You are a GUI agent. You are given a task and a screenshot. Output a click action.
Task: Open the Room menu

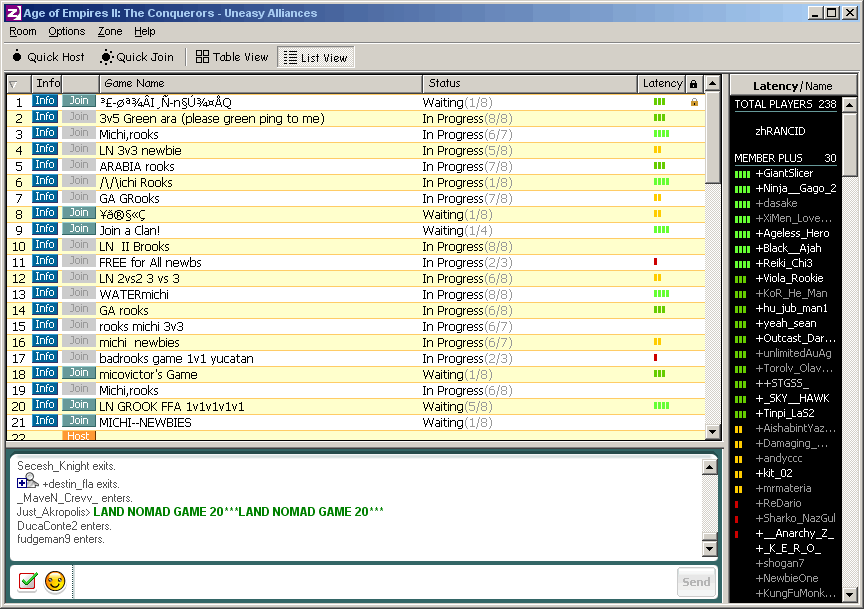pos(23,32)
